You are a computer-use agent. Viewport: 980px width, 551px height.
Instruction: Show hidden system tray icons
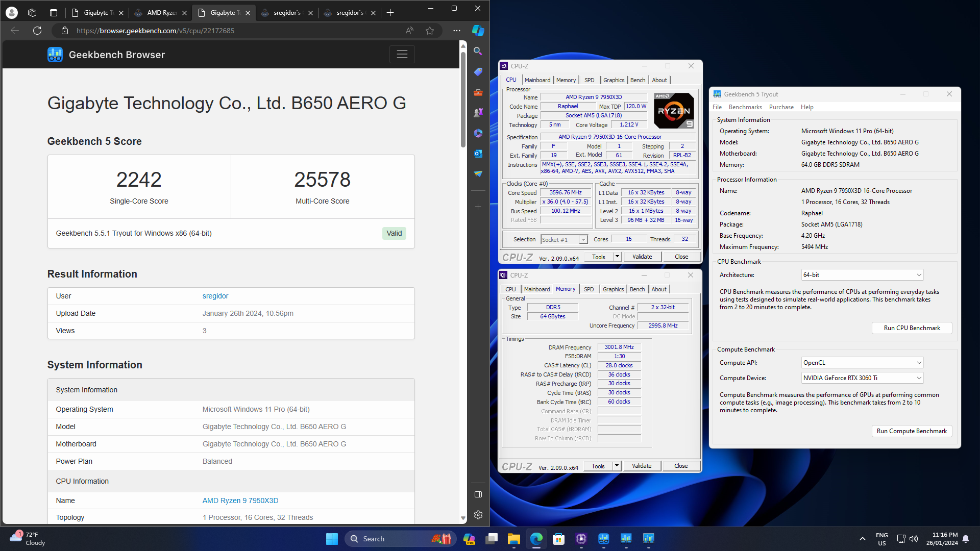tap(863, 539)
